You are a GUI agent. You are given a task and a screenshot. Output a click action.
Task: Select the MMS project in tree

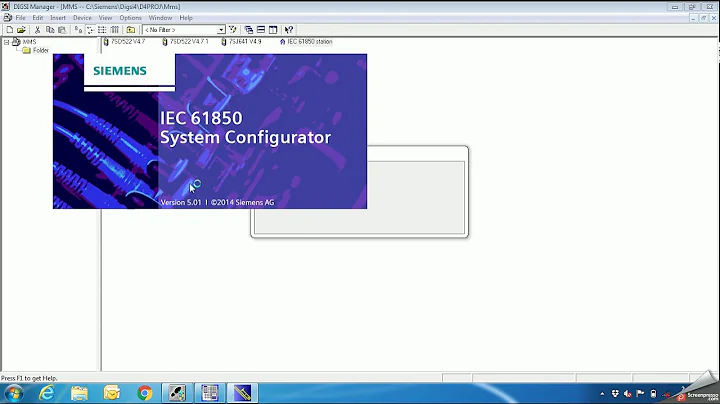point(29,42)
